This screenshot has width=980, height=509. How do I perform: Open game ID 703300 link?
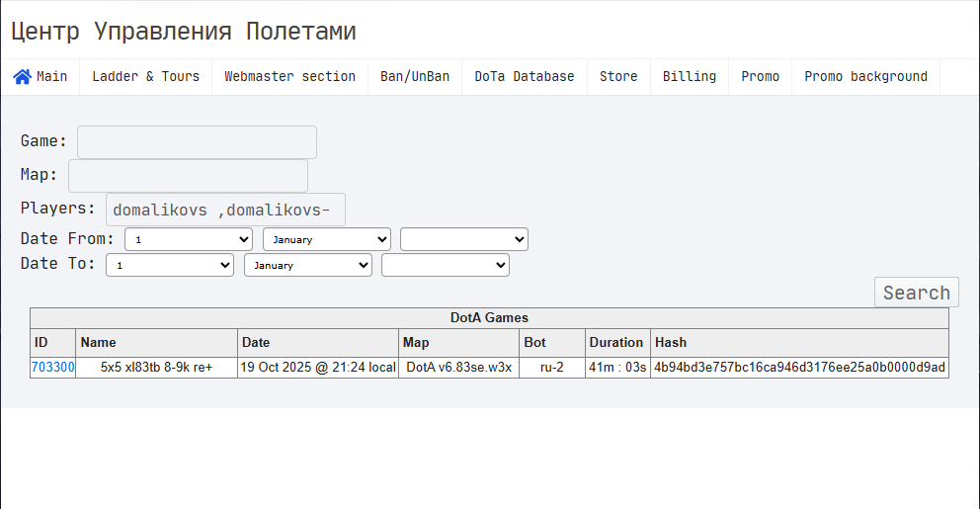pyautogui.click(x=53, y=367)
